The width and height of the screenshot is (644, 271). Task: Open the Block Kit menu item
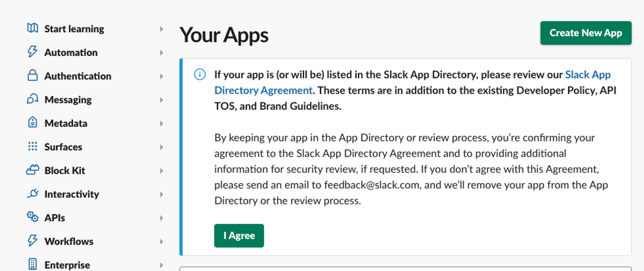[65, 171]
